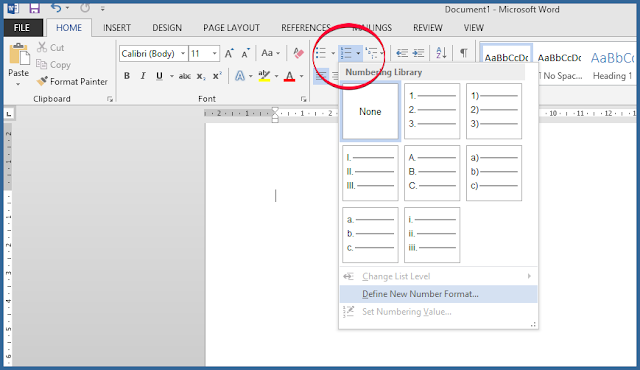Screen dimensions: 640x370
Task: Open the Highlight color dropdown arrow
Action: (276, 76)
